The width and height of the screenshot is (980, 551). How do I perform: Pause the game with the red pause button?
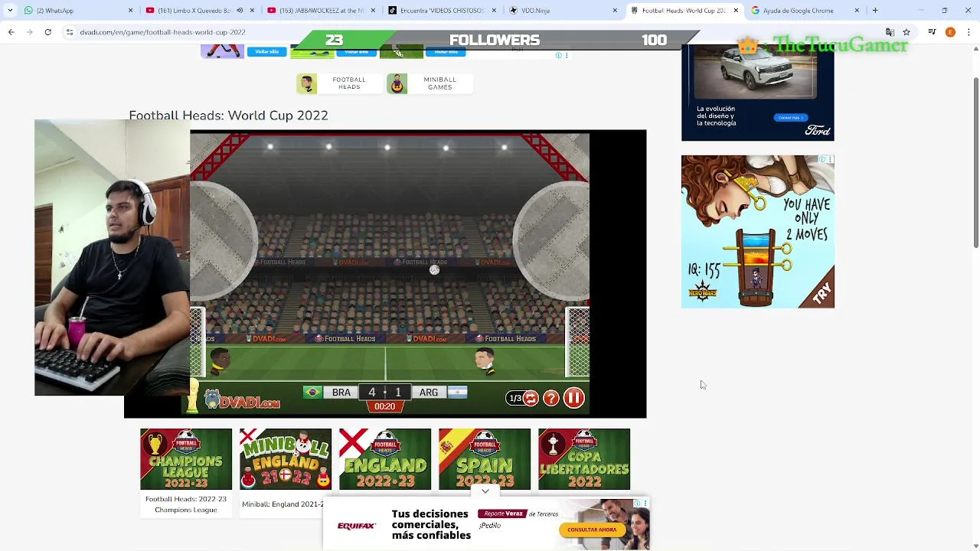[x=573, y=398]
